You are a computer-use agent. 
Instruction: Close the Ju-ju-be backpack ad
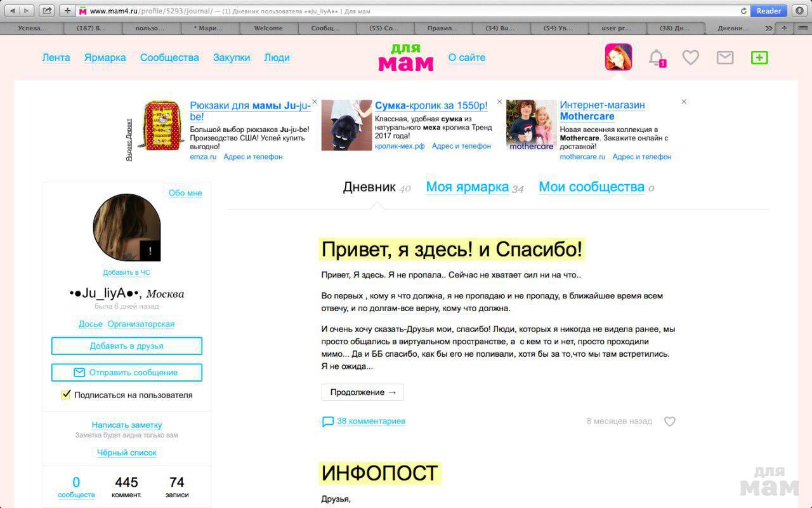[315, 102]
